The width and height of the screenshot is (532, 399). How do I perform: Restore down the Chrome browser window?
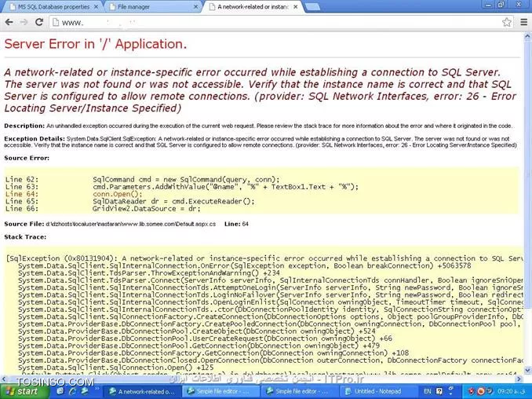point(501,5)
